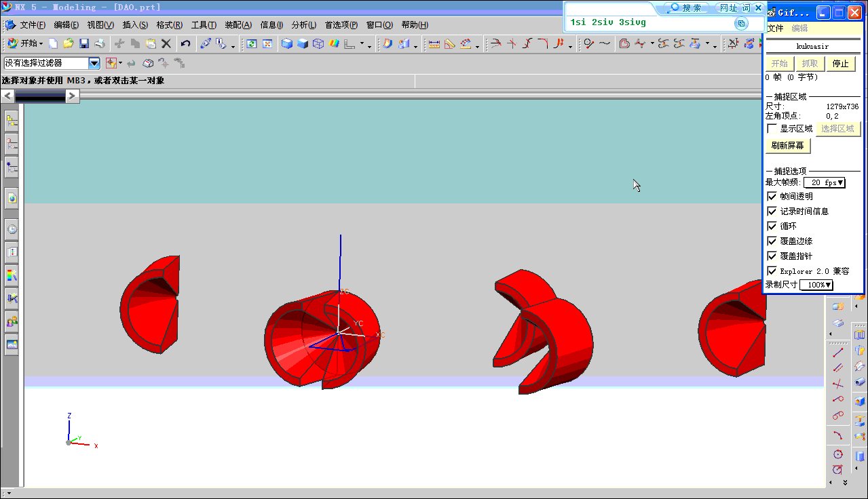Open History clock icon in sidebar
The image size is (868, 499).
[x=12, y=229]
